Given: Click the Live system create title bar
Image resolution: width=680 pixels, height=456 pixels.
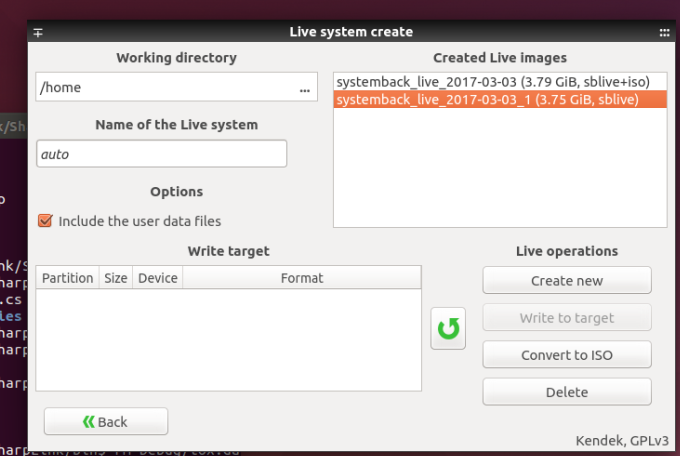Looking at the screenshot, I should coord(350,32).
